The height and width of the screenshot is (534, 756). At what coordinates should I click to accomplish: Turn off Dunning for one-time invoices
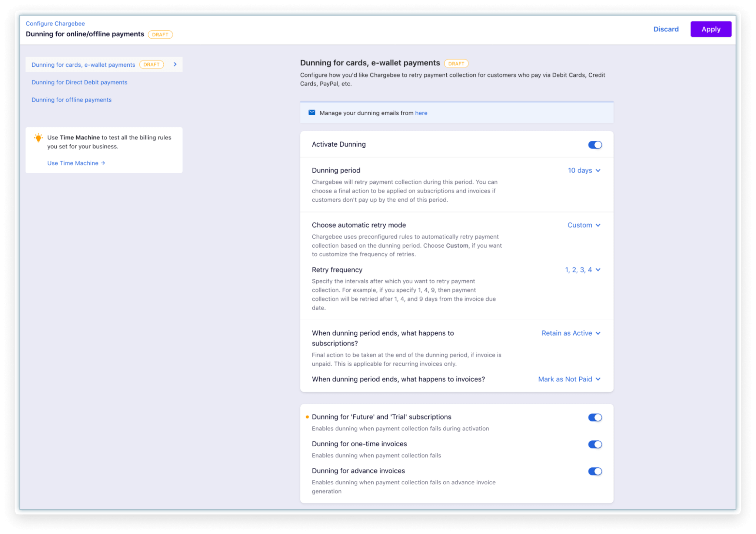point(595,444)
